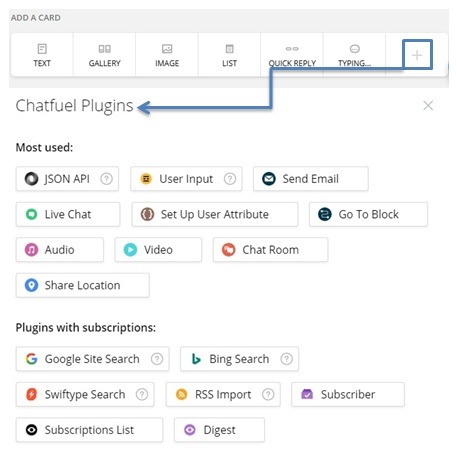
Task: Add a Typing card
Action: [354, 55]
